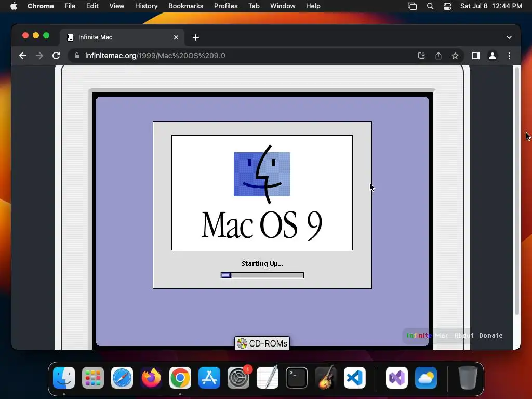
Task: Select the Infinite Mac tab
Action: 122,37
